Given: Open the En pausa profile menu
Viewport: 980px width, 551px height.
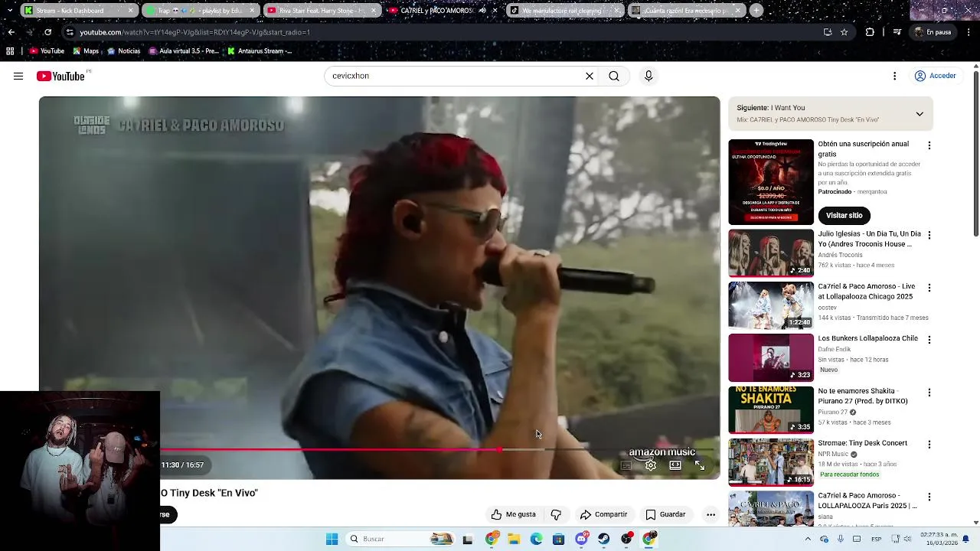Looking at the screenshot, I should click(x=933, y=32).
